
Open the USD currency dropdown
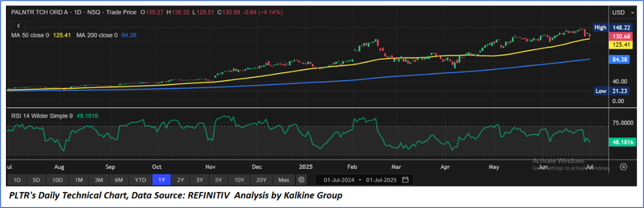pyautogui.click(x=624, y=12)
